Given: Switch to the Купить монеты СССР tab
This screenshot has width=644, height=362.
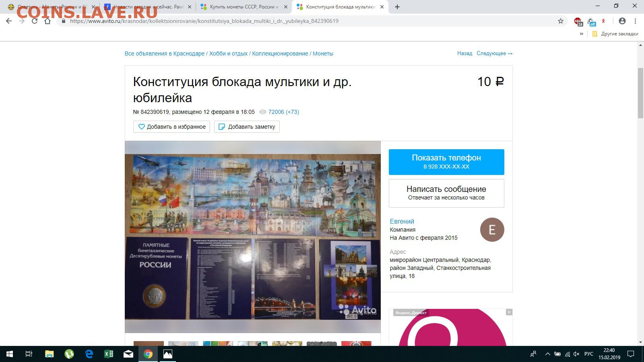Looking at the screenshot, I should 244,7.
